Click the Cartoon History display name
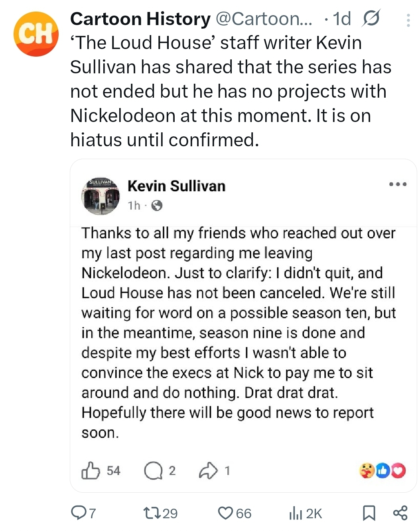Viewport: 420px width, 531px height. 140,19
